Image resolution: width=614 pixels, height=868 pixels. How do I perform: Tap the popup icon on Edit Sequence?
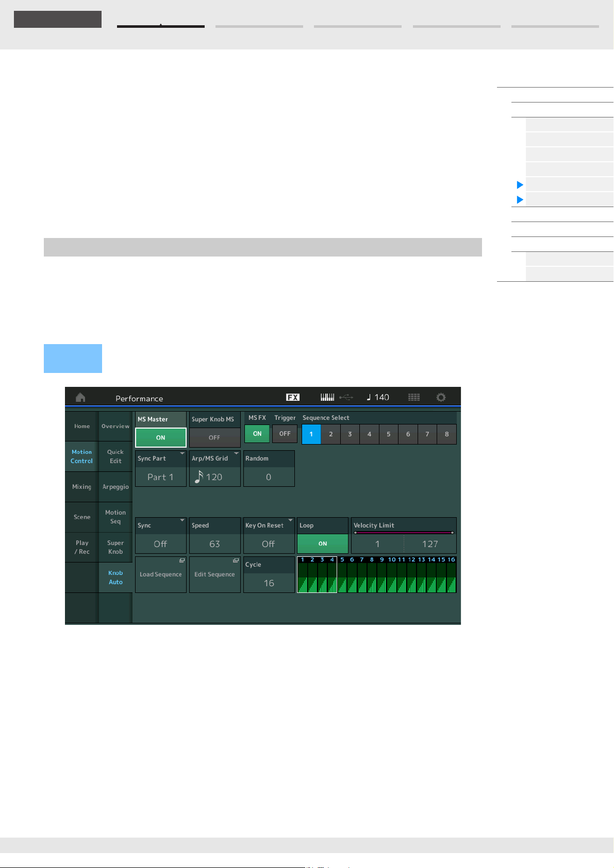pos(236,560)
